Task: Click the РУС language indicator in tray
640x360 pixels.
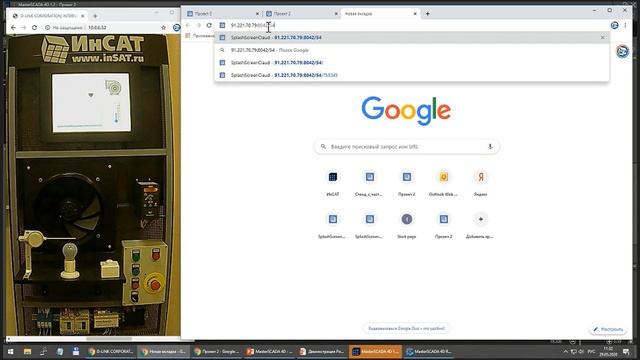Action: 591,351
